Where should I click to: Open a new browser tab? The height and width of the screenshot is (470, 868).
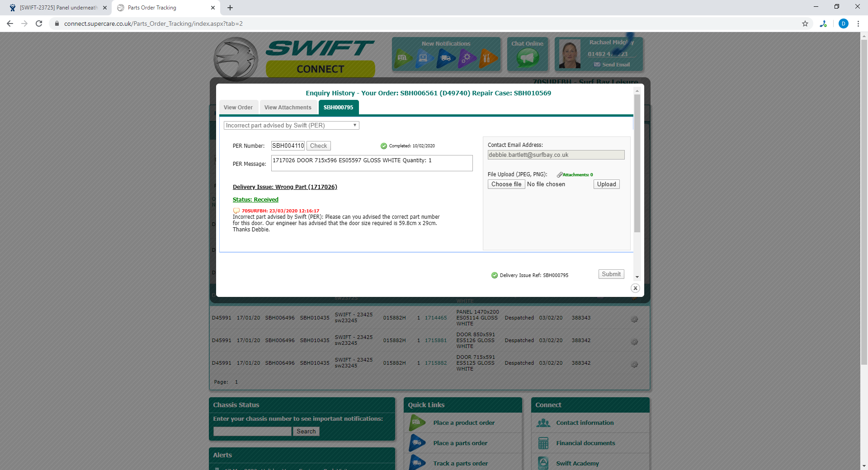230,8
